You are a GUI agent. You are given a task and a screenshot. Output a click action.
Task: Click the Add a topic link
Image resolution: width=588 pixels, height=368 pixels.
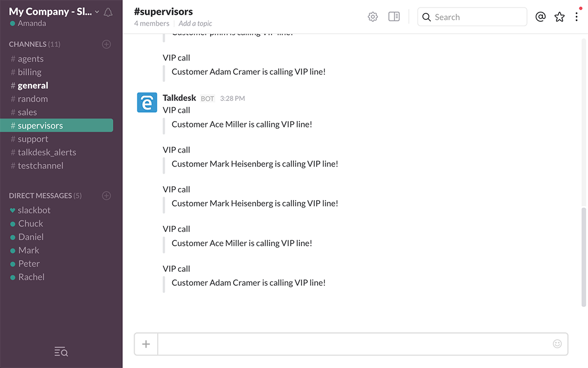(195, 24)
